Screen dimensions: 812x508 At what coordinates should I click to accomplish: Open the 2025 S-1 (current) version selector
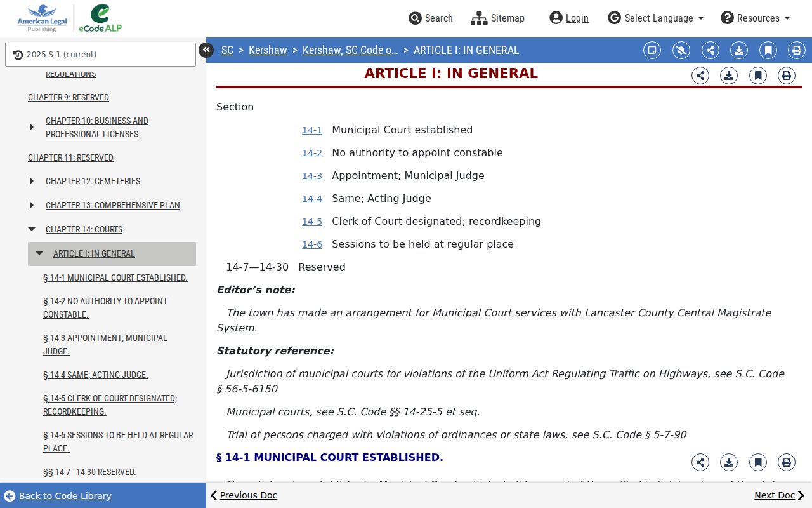pyautogui.click(x=100, y=55)
